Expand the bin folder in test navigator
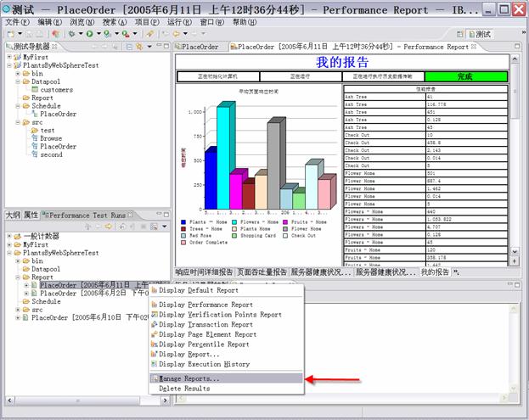This screenshot has height=420, width=529. pyautogui.click(x=18, y=74)
